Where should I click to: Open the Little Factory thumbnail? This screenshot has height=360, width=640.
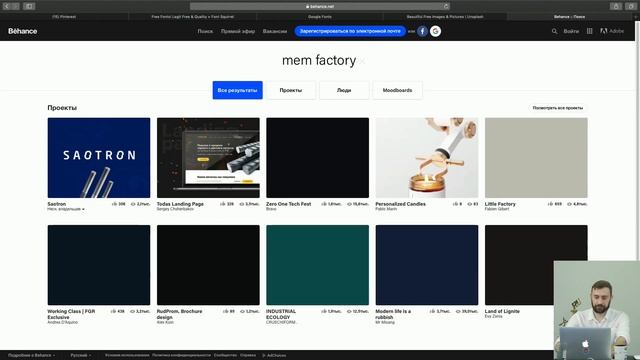pos(536,158)
